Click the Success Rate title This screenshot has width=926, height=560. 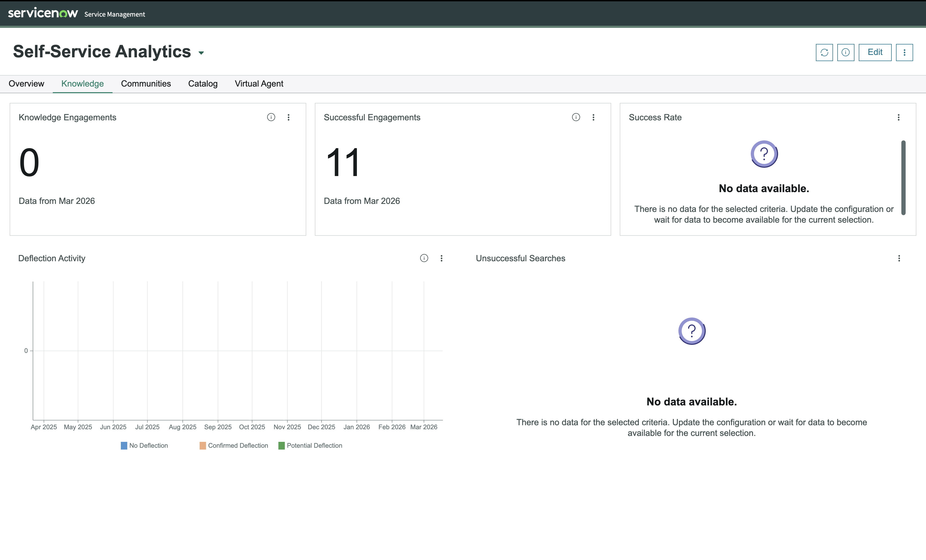[655, 117]
